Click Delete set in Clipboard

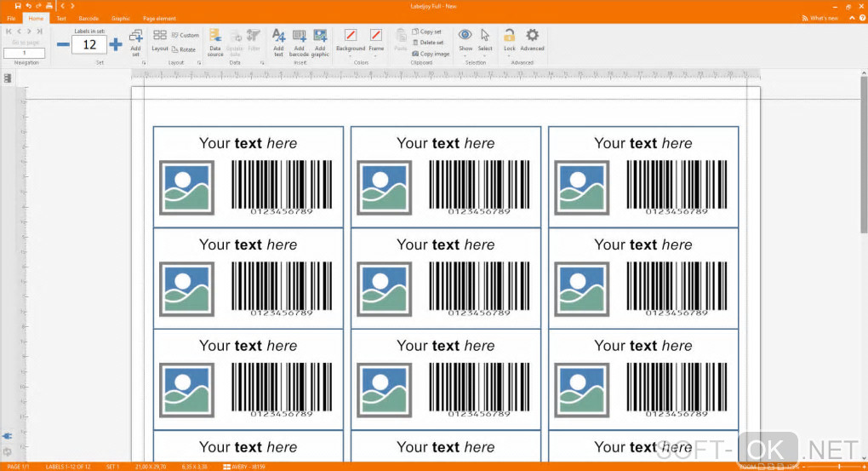(428, 43)
